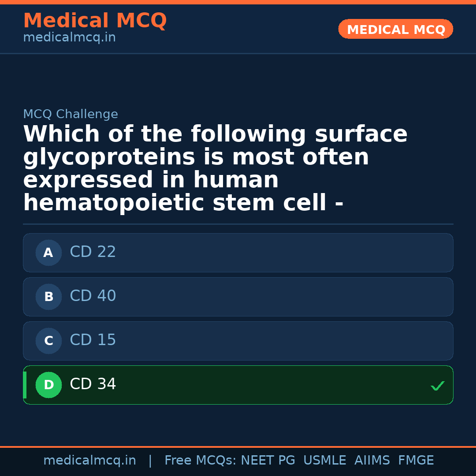Select FMGE in the footer
Screen dimensions: 476x476
(416, 461)
